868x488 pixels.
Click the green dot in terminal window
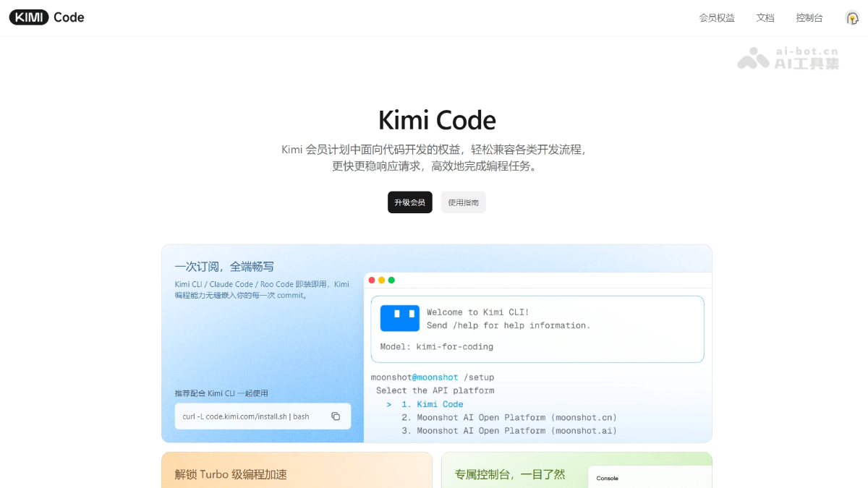391,280
